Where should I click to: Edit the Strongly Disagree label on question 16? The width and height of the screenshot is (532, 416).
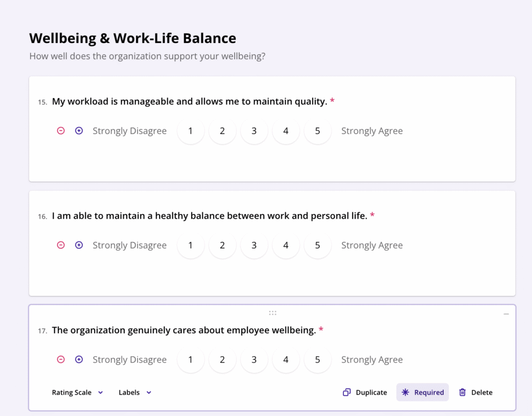[129, 245]
